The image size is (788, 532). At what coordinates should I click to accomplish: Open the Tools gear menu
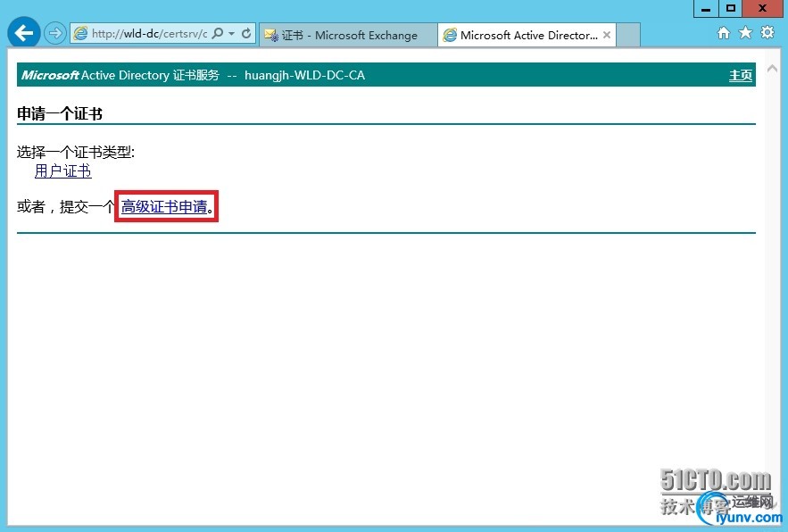(767, 33)
